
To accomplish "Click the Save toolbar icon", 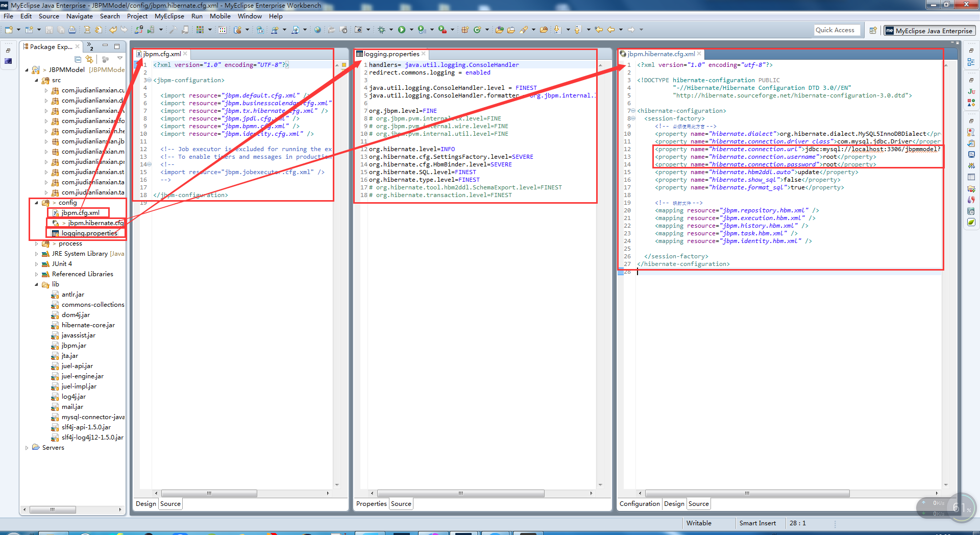I will 49,30.
